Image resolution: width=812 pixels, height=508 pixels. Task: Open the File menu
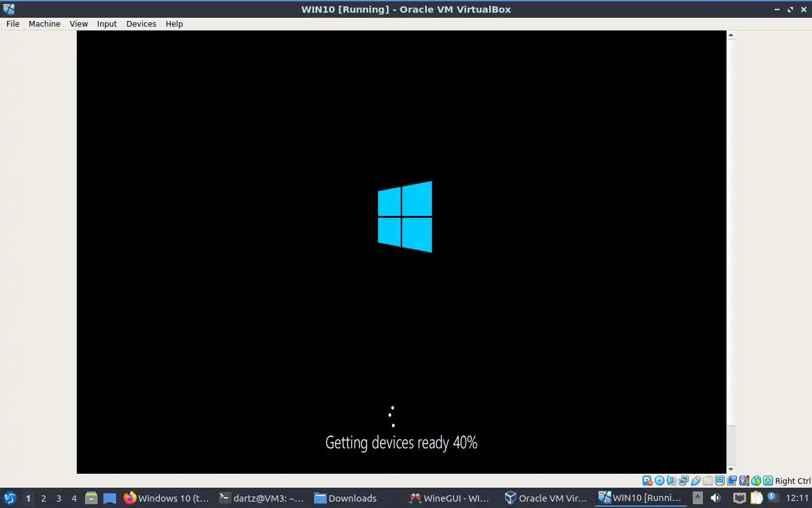pos(13,23)
